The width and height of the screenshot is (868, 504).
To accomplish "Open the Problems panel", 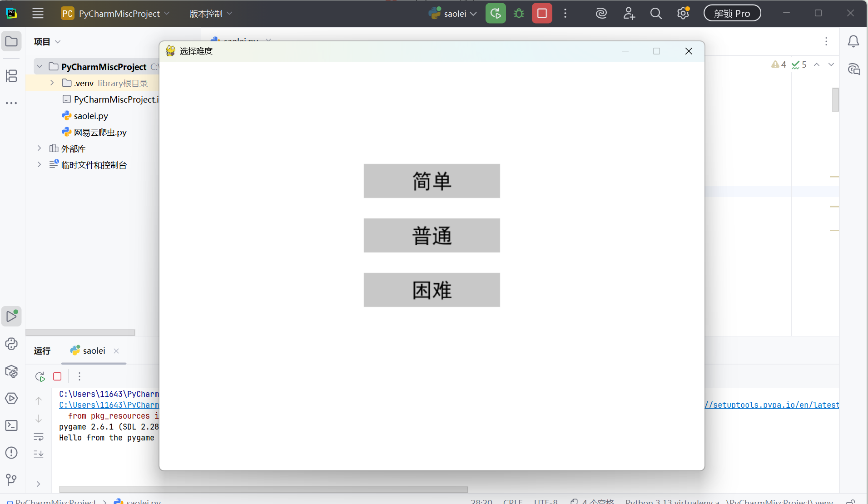I will tap(11, 453).
